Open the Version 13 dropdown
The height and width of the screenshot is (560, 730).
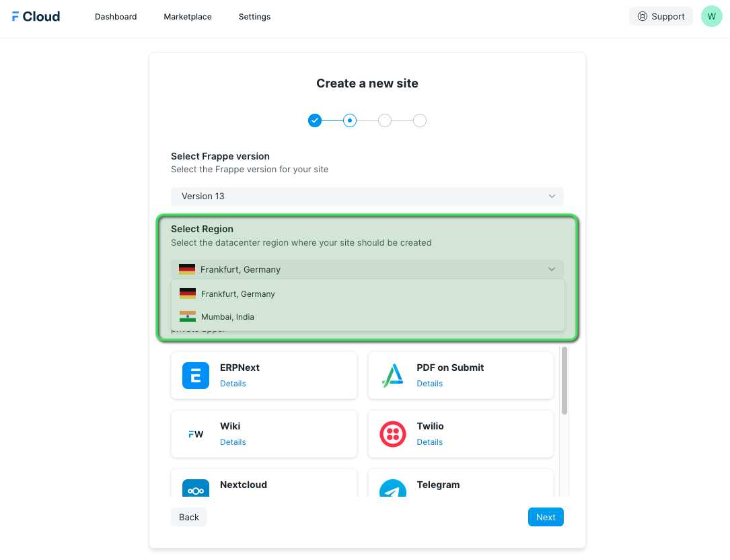click(367, 196)
